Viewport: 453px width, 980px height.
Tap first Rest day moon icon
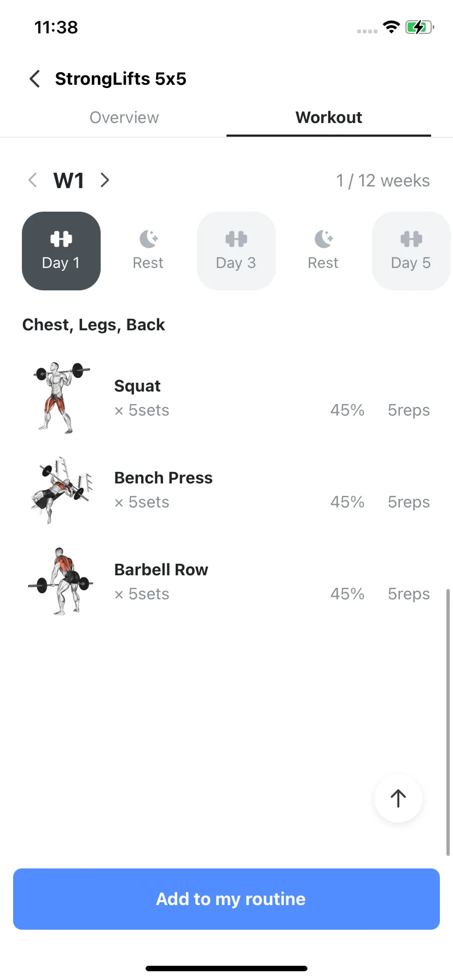click(148, 239)
